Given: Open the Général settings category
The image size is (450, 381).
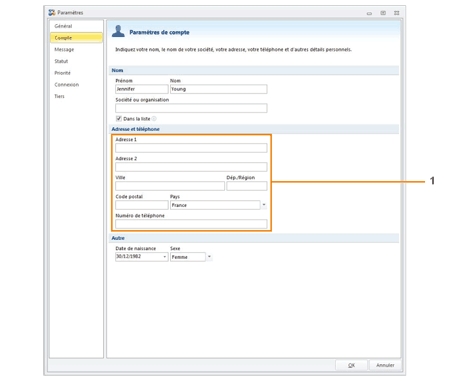Looking at the screenshot, I should tap(63, 26).
